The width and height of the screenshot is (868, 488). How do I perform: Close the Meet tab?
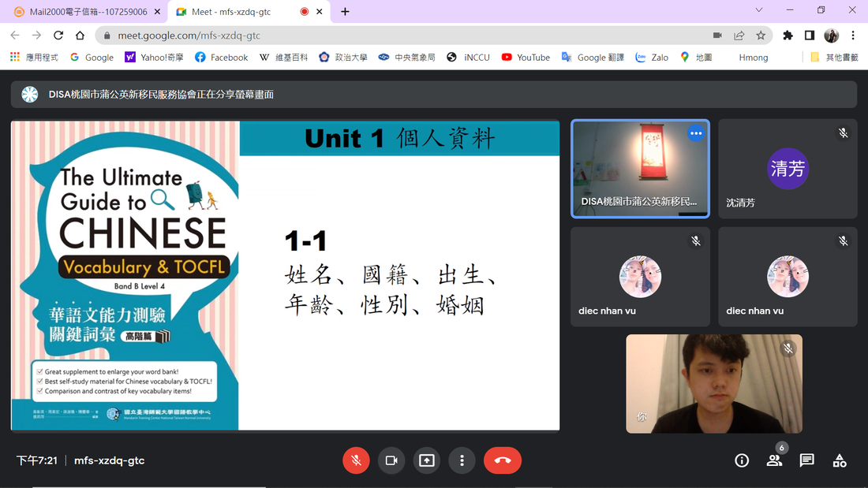click(320, 12)
